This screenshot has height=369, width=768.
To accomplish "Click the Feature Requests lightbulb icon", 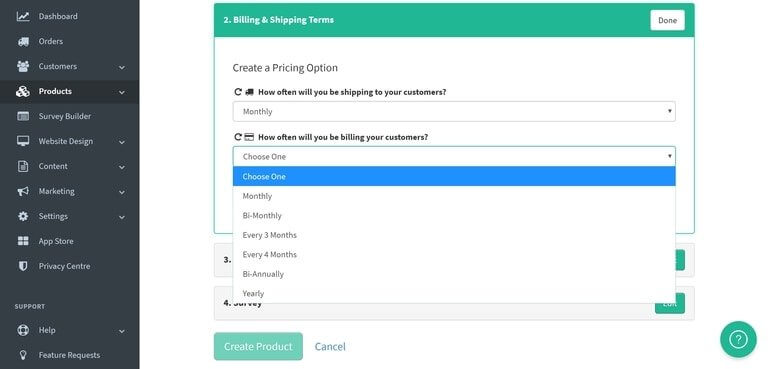I will 23,355.
